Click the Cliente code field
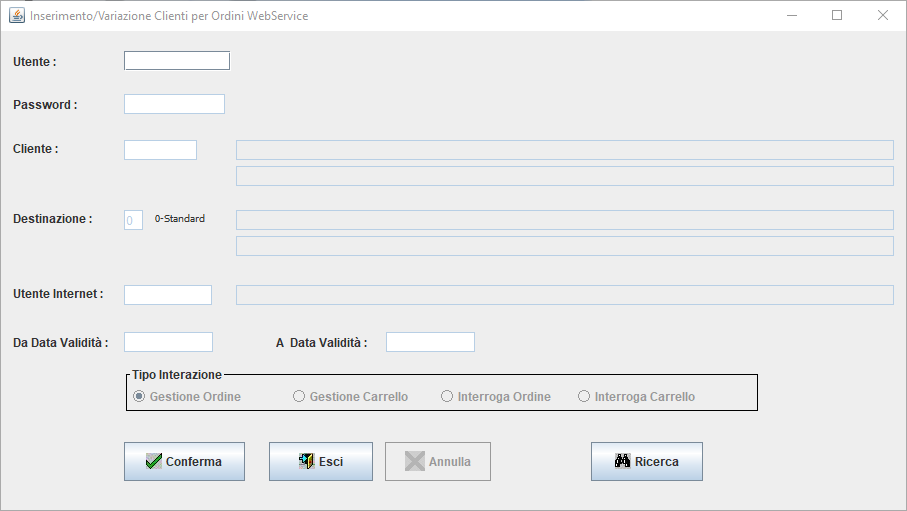 pyautogui.click(x=160, y=150)
